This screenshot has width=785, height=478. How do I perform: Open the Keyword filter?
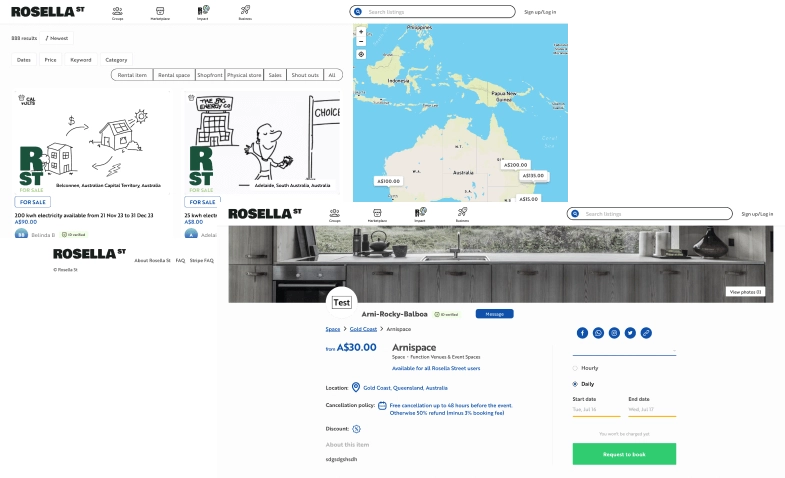coord(81,60)
